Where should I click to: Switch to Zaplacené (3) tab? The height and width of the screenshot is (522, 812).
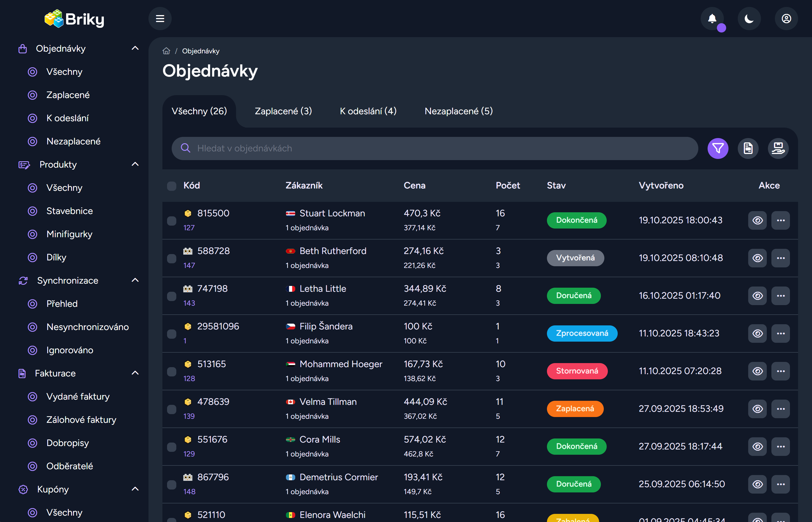pos(283,111)
